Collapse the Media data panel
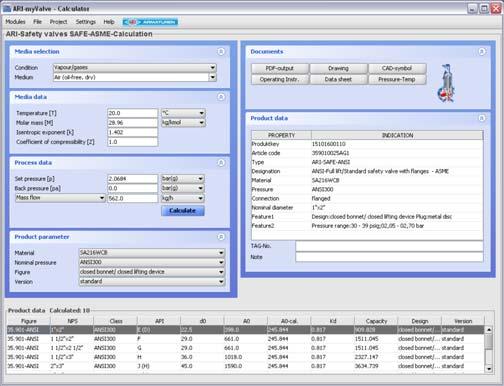 tap(221, 97)
